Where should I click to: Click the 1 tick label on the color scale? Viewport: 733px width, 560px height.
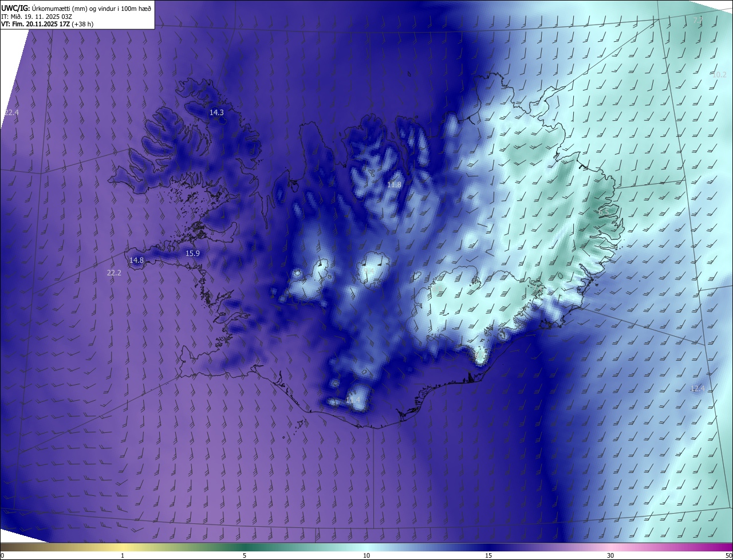[123, 555]
